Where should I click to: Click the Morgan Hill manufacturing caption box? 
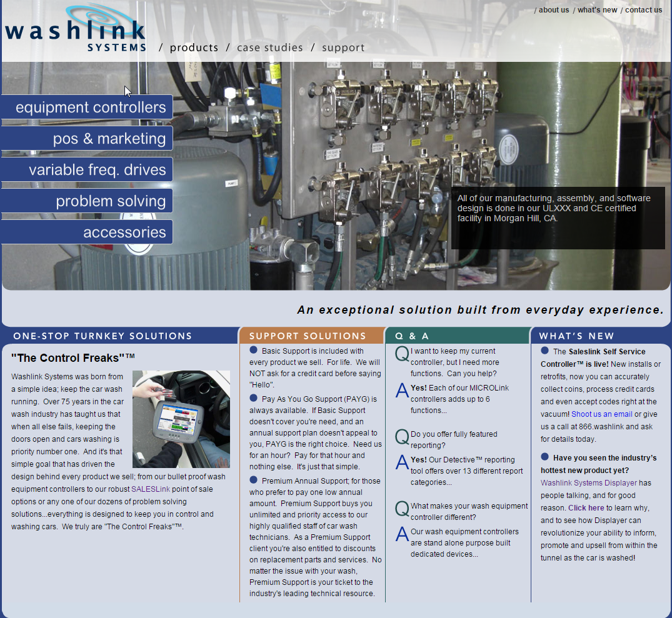558,218
